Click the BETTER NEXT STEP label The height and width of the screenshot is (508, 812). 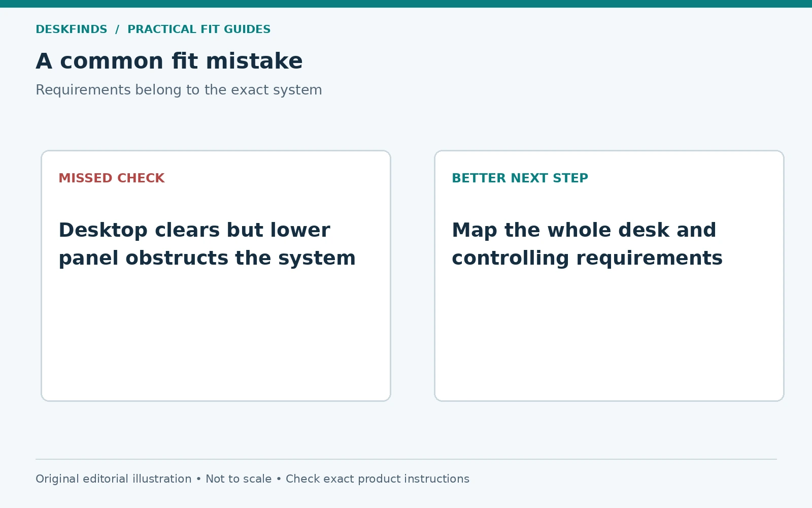tap(520, 178)
